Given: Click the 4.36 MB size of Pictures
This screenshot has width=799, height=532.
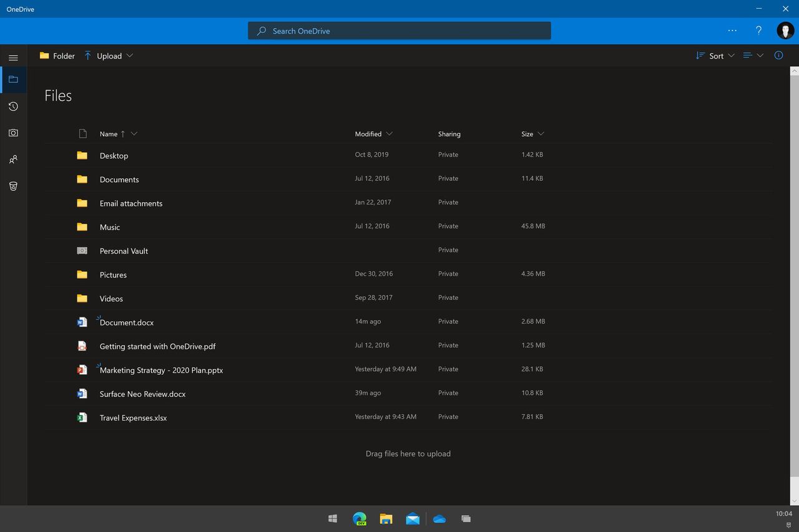Looking at the screenshot, I should [x=533, y=274].
